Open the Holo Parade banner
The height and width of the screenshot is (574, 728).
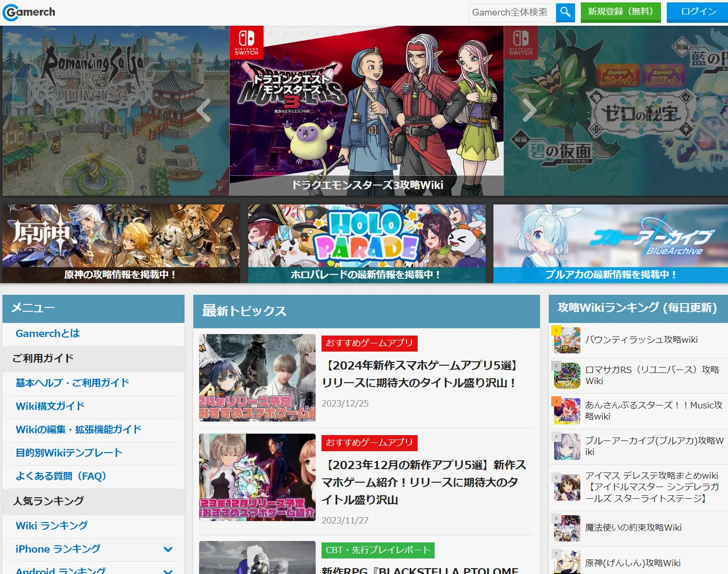[x=367, y=243]
